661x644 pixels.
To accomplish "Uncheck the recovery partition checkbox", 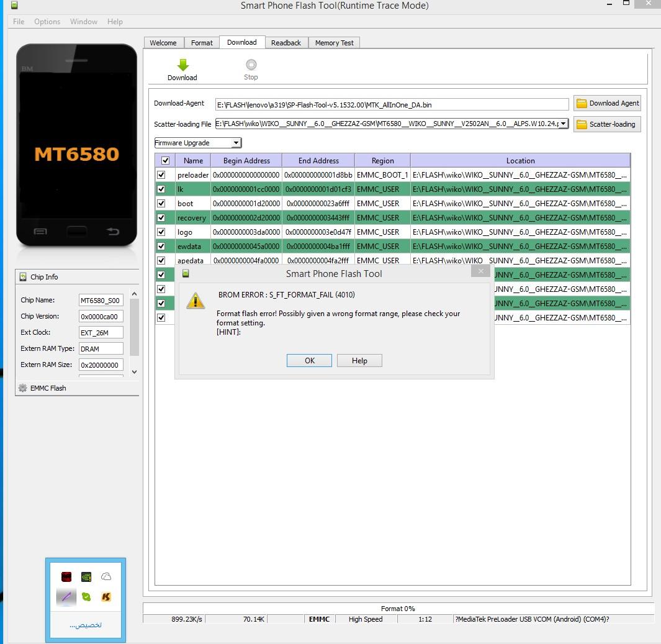I will pyautogui.click(x=161, y=217).
